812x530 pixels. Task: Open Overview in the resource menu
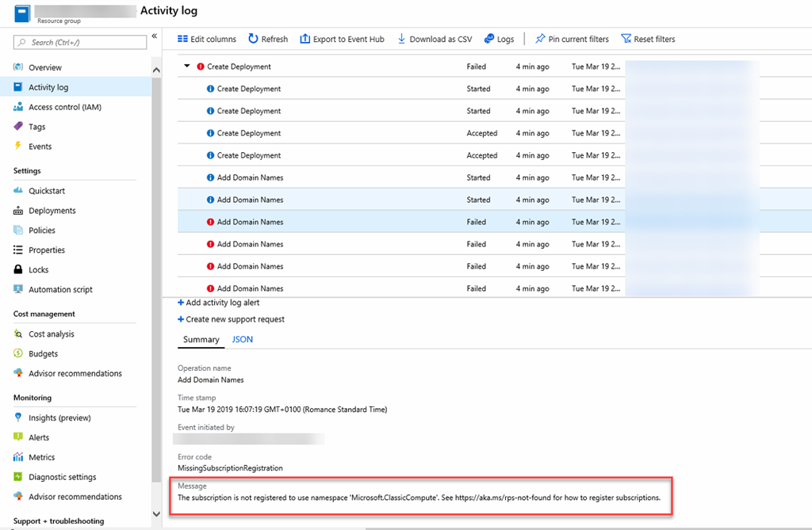(44, 67)
